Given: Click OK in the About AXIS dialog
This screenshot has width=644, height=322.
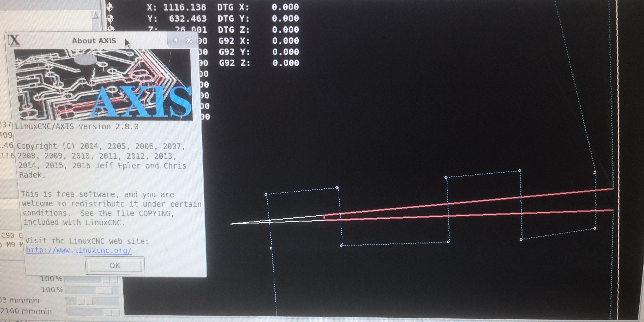Looking at the screenshot, I should tap(115, 265).
